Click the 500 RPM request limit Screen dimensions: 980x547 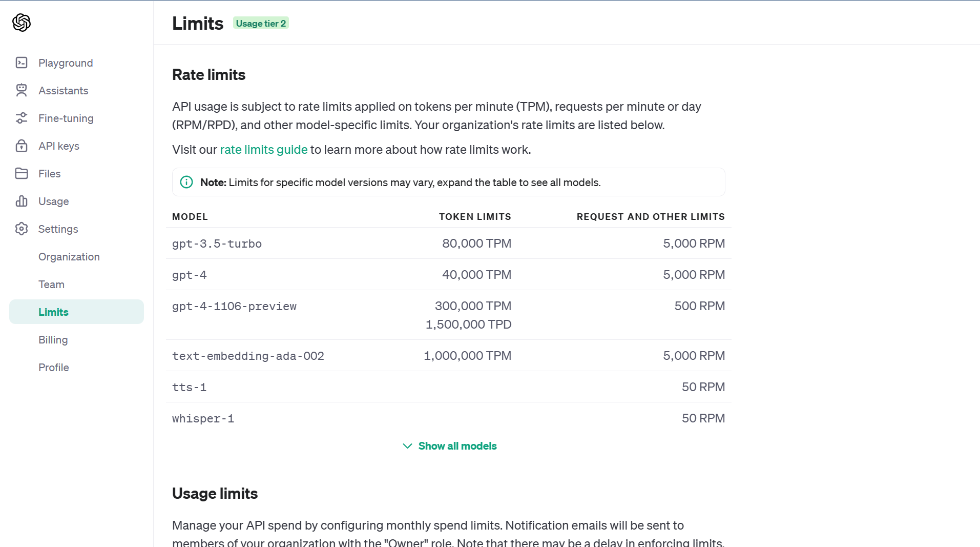(699, 306)
